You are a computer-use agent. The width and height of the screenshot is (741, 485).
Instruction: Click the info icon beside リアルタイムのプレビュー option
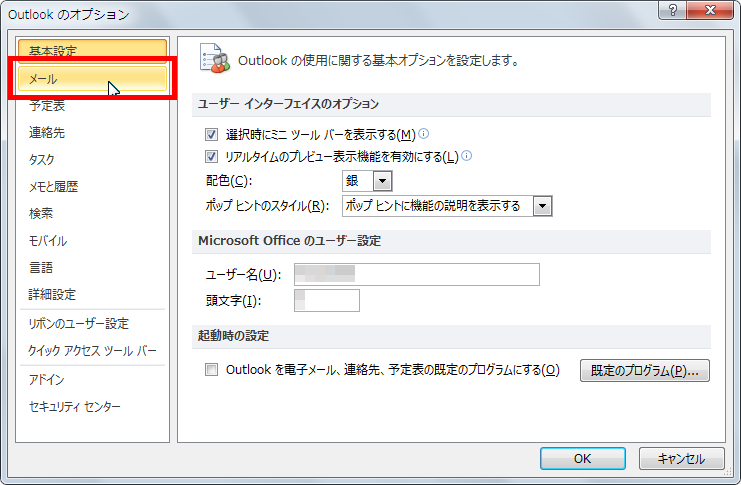(x=466, y=156)
